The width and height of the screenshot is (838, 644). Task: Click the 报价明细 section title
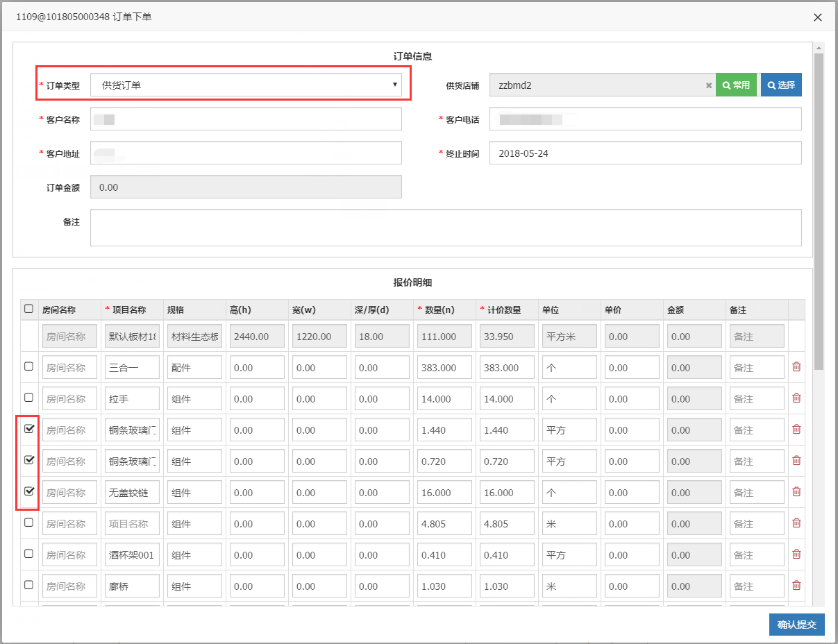click(x=413, y=282)
